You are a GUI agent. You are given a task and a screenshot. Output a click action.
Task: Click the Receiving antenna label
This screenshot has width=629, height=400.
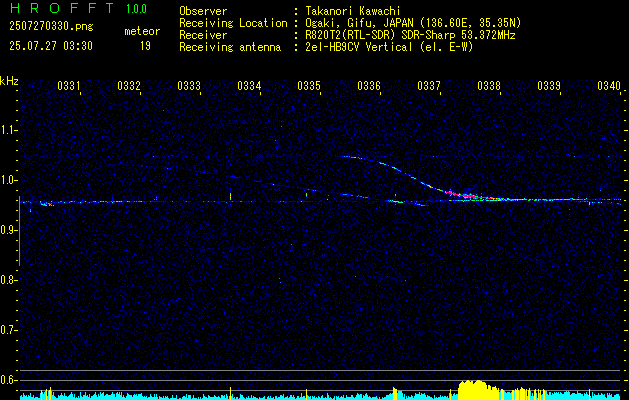click(x=230, y=47)
